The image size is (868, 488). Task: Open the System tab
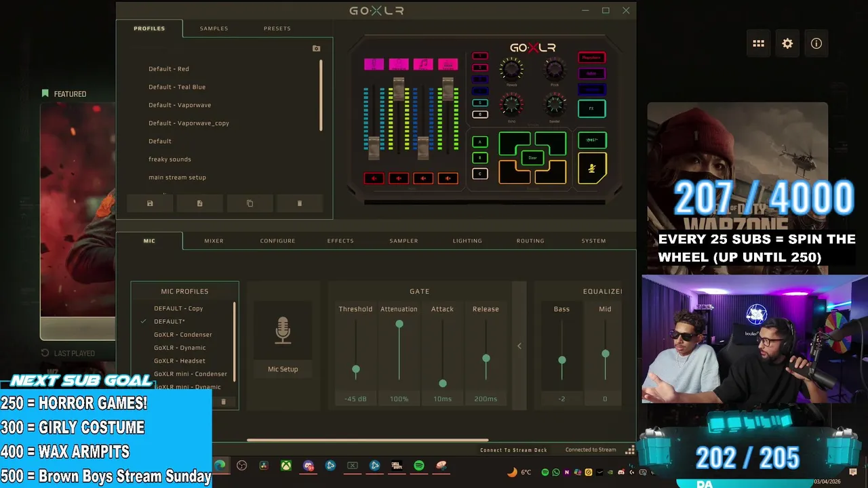(593, 241)
